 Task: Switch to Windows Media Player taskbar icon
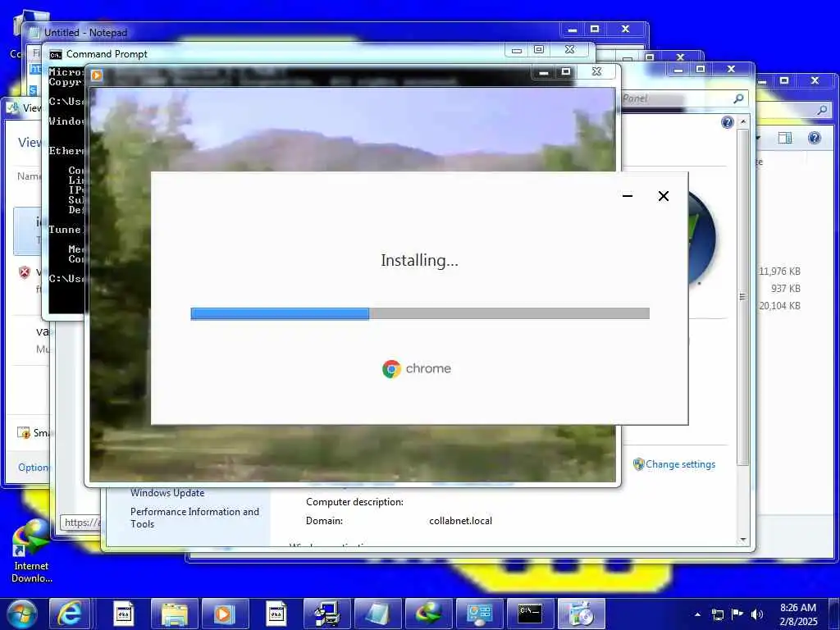pos(225,614)
